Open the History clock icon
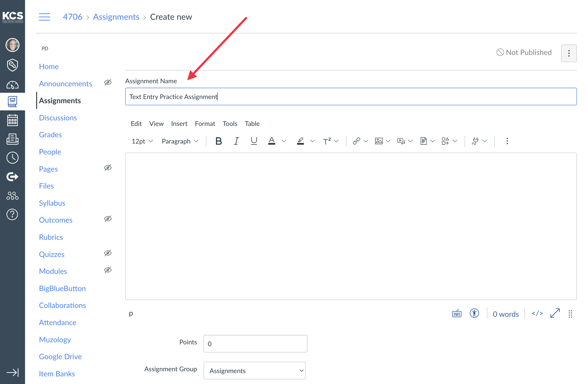 coord(12,158)
